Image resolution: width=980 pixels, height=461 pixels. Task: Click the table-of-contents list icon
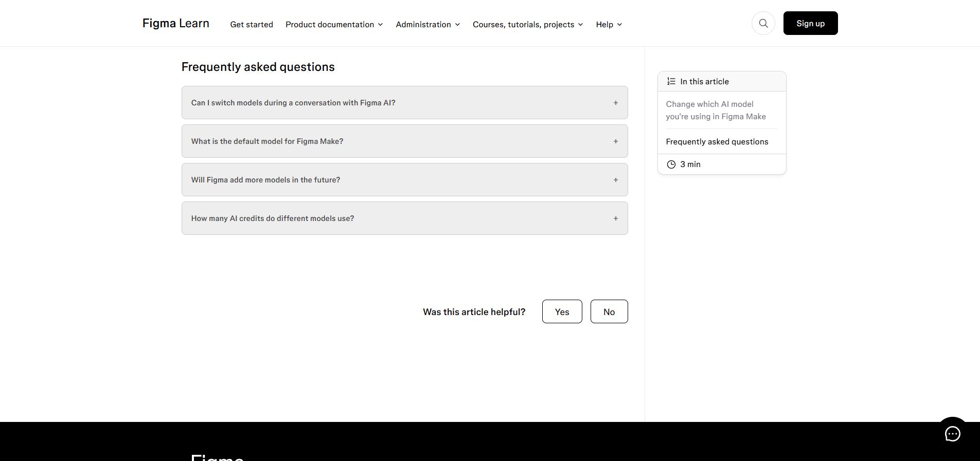(671, 81)
